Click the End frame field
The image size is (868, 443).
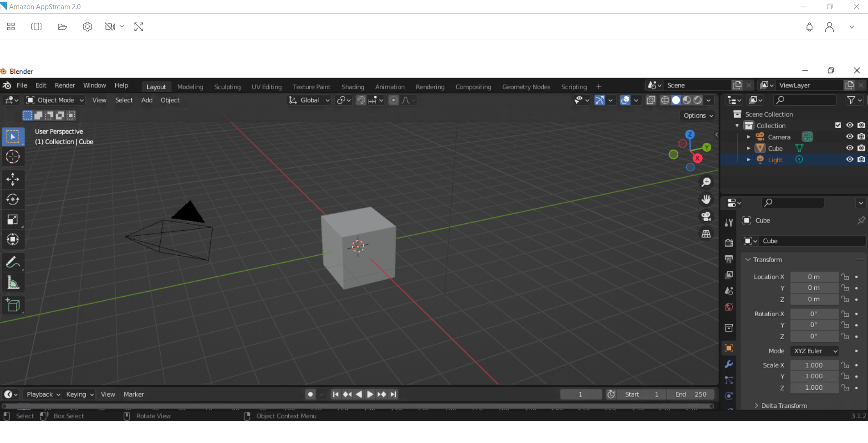pyautogui.click(x=690, y=394)
